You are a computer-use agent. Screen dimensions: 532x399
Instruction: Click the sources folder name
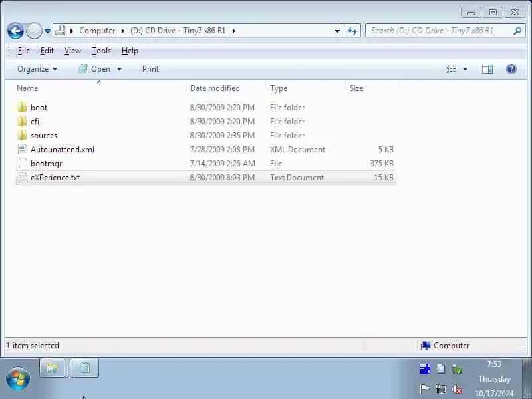click(44, 136)
